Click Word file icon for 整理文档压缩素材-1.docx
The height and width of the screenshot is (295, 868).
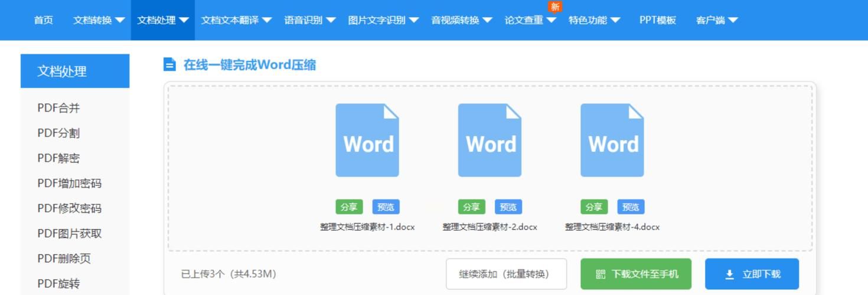tap(367, 140)
